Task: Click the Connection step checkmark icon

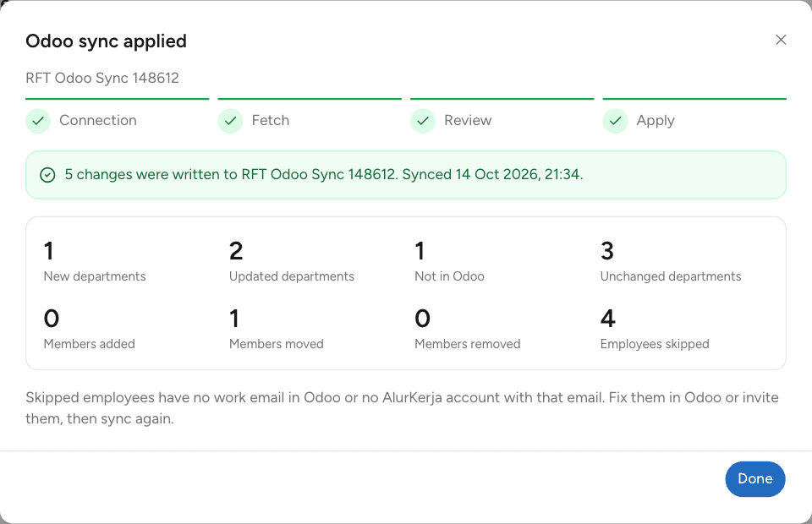Action: pos(38,121)
